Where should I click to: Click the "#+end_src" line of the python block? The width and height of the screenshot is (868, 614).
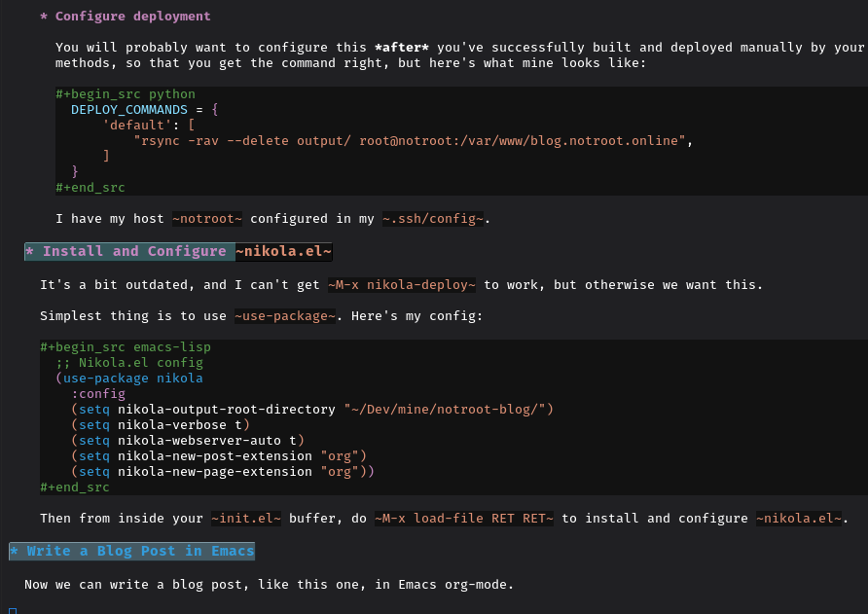pyautogui.click(x=90, y=188)
